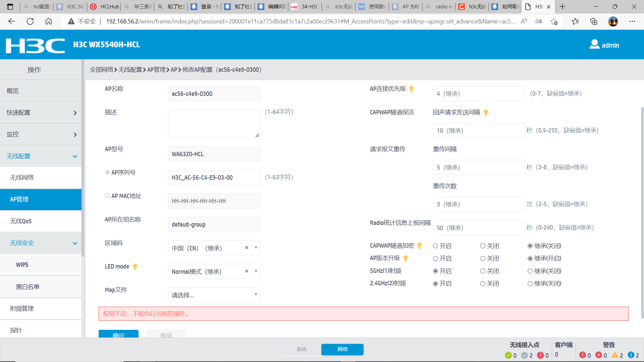Image resolution: width=644 pixels, height=362 pixels.
Task: Click the CAPWAP隧道加密 lightbulb hint icon
Action: tap(419, 246)
